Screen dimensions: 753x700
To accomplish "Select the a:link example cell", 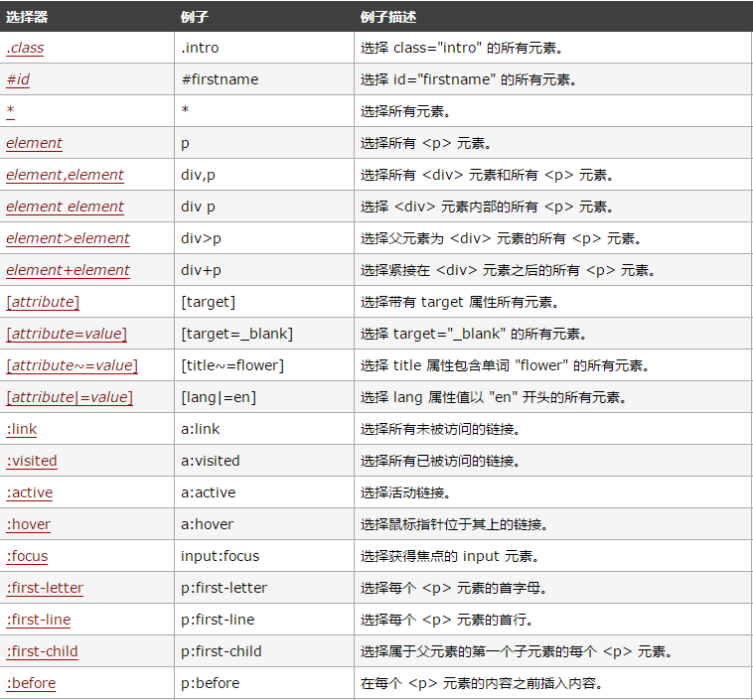I will point(264,429).
